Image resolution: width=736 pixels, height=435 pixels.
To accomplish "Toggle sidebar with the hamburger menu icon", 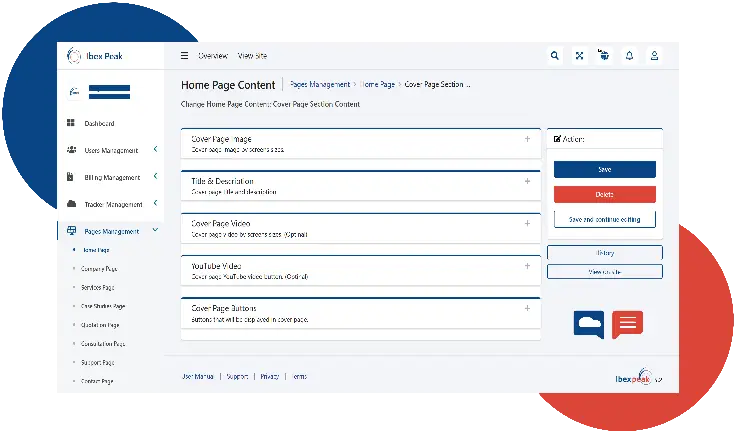I will (x=184, y=56).
